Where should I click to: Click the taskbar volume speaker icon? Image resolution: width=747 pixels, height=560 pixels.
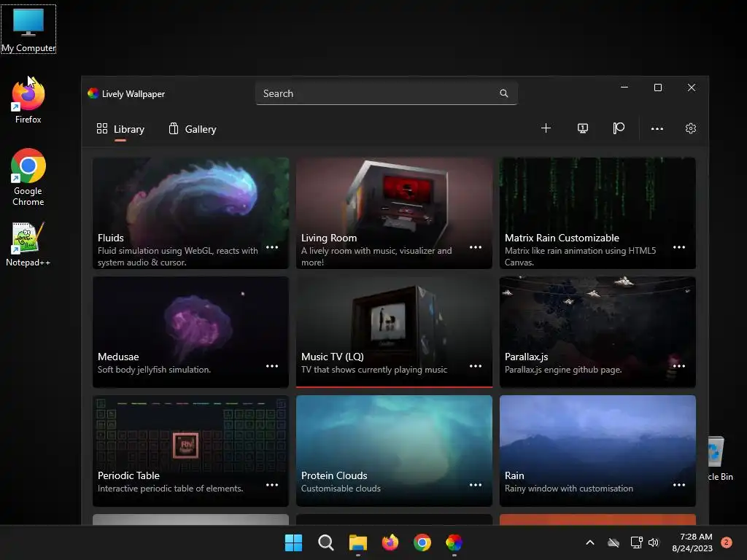click(654, 542)
